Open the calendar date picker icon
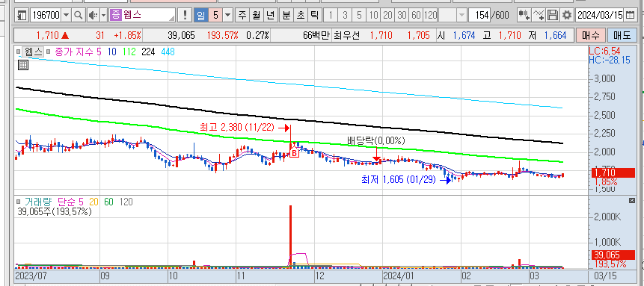Viewport: 644px width, 286px height. click(630, 16)
